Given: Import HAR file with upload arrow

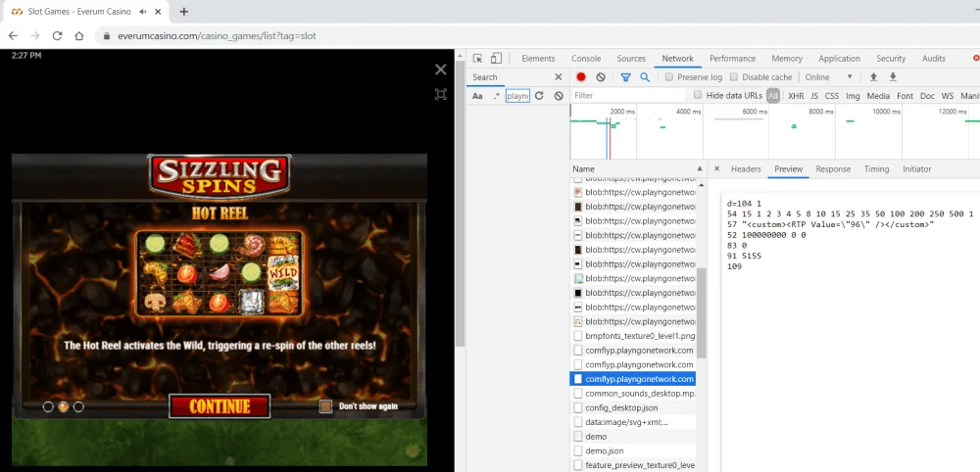Looking at the screenshot, I should 874,77.
